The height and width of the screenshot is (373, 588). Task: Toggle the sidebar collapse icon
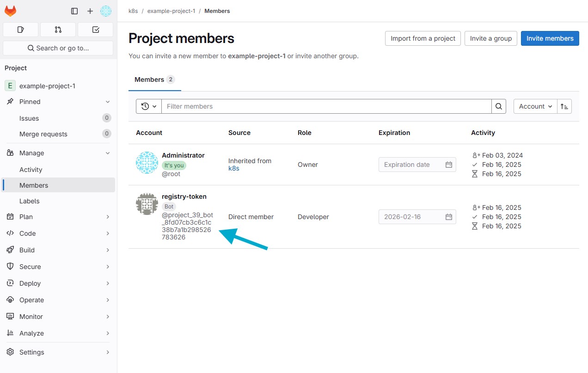click(x=74, y=11)
